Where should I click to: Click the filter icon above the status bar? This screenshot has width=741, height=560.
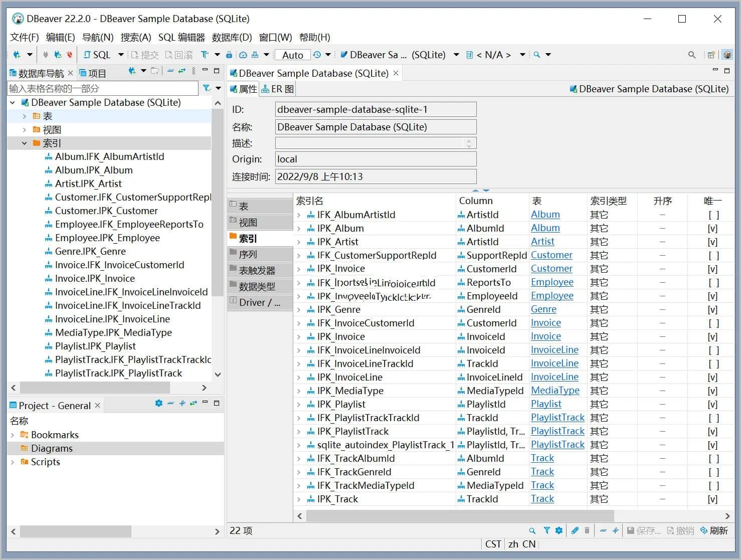point(546,530)
